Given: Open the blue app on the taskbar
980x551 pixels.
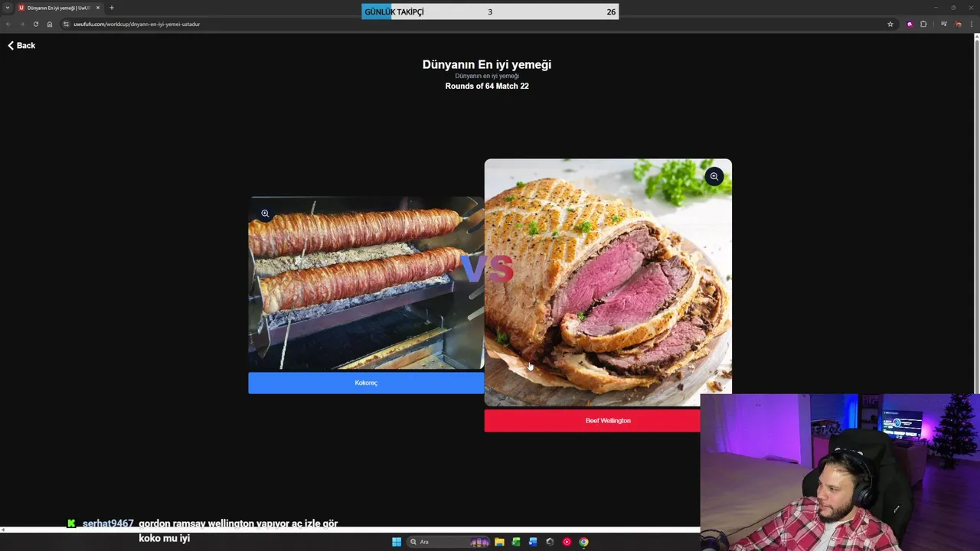Looking at the screenshot, I should pos(533,542).
